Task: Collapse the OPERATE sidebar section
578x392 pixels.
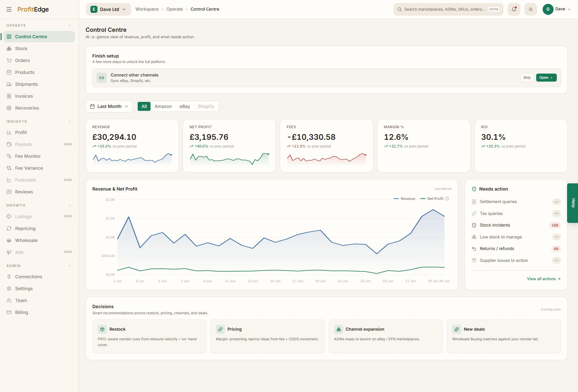Action: coord(70,25)
